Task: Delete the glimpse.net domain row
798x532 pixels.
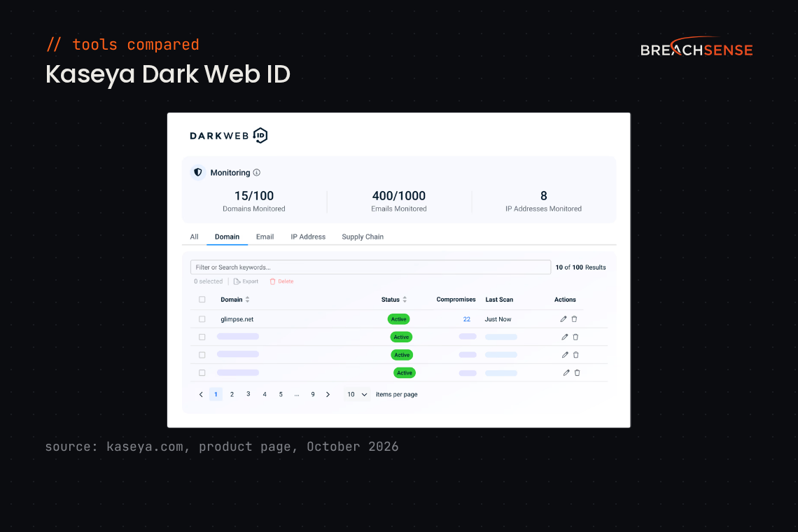Action: [x=574, y=319]
